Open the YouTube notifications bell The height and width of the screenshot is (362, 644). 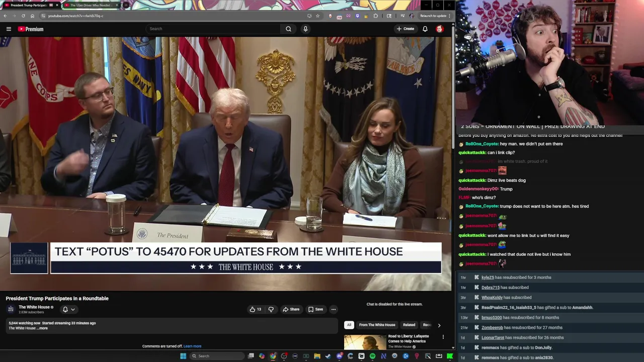click(x=425, y=29)
